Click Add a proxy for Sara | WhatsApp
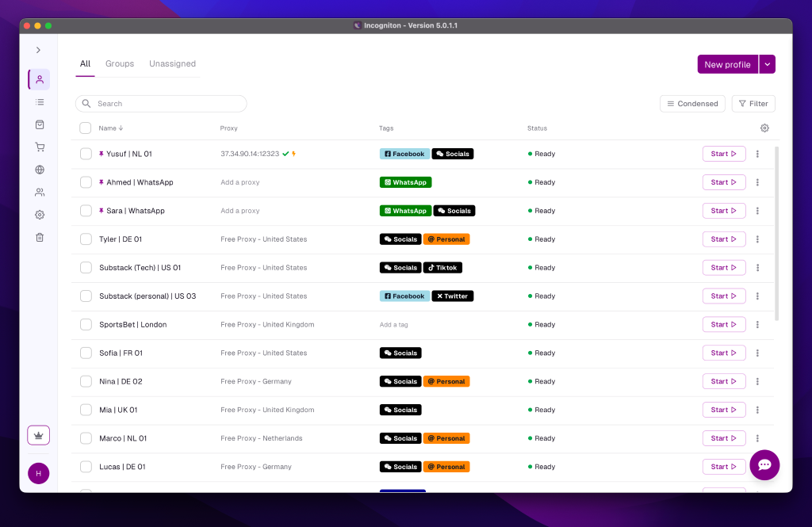The height and width of the screenshot is (527, 812). (239, 211)
